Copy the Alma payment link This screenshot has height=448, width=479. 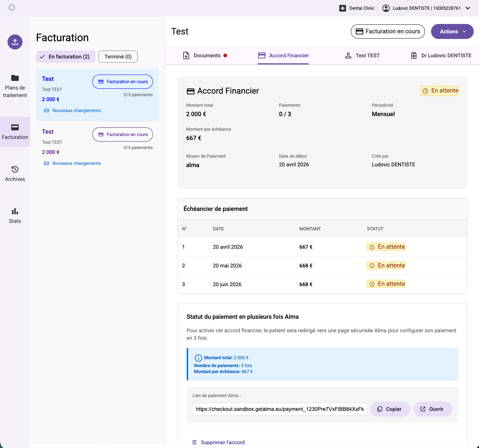(x=390, y=409)
